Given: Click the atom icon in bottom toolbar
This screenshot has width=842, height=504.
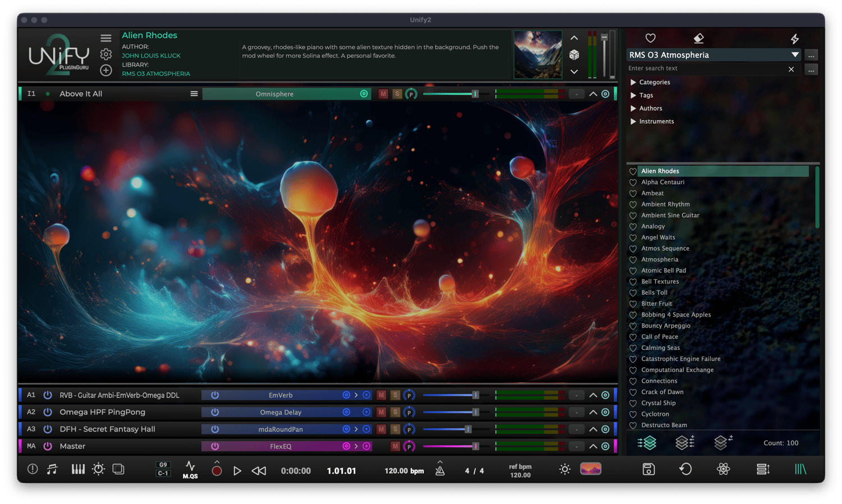Looking at the screenshot, I should tap(723, 469).
